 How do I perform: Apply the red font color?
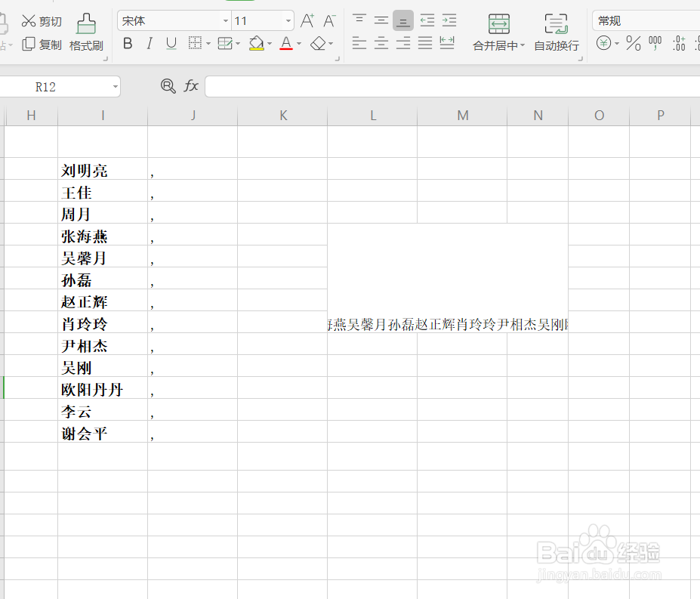(x=286, y=43)
